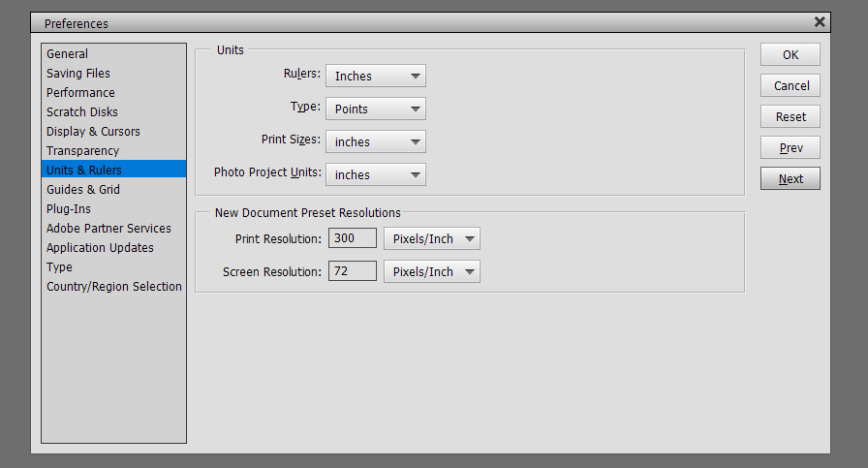Change Print Resolution unit dropdown
Screen dimensions: 868x468
tap(432, 238)
